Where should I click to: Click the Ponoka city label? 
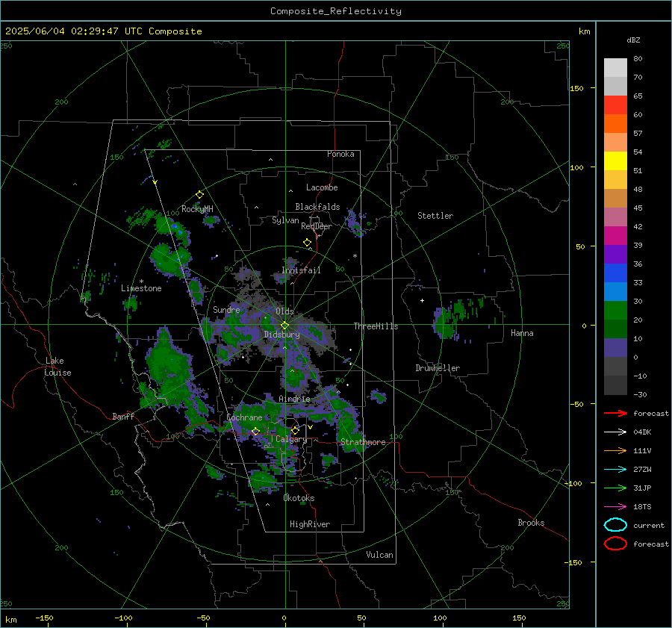[x=340, y=154]
